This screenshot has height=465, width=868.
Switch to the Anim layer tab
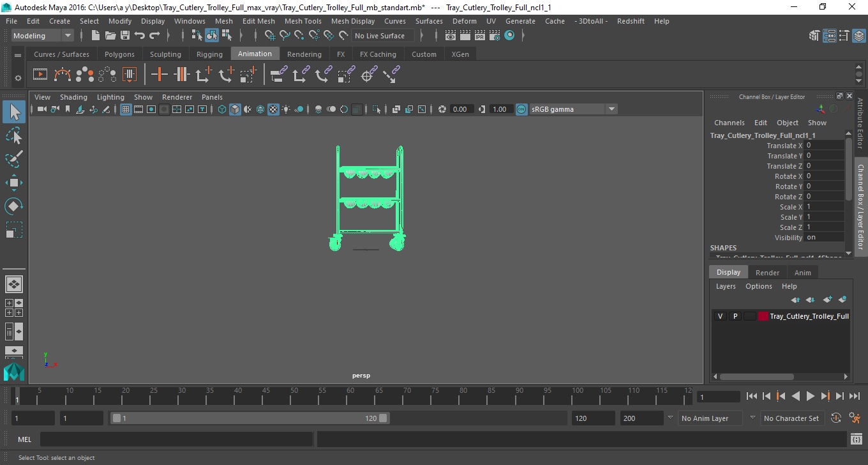(x=802, y=273)
